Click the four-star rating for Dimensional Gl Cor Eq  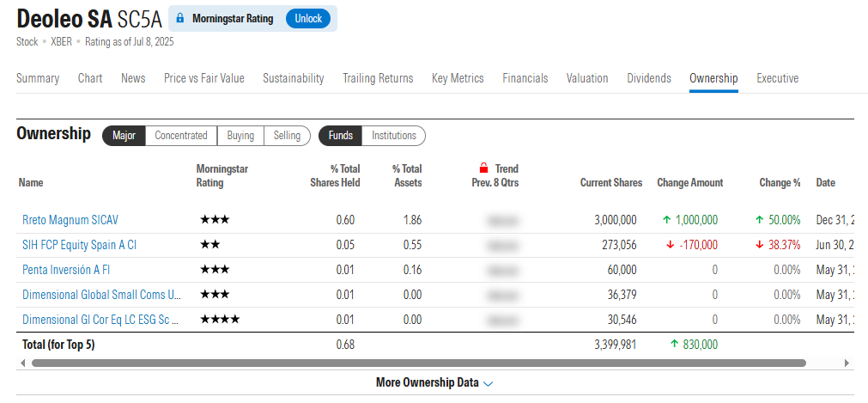(x=219, y=320)
